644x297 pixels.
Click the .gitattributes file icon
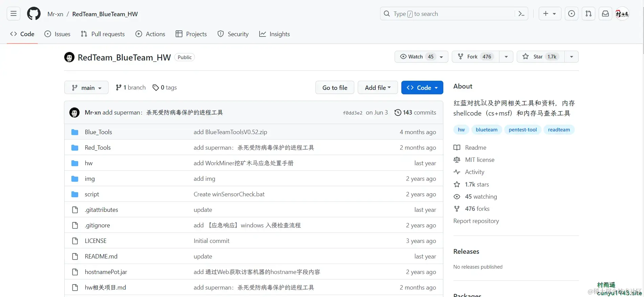click(x=75, y=210)
